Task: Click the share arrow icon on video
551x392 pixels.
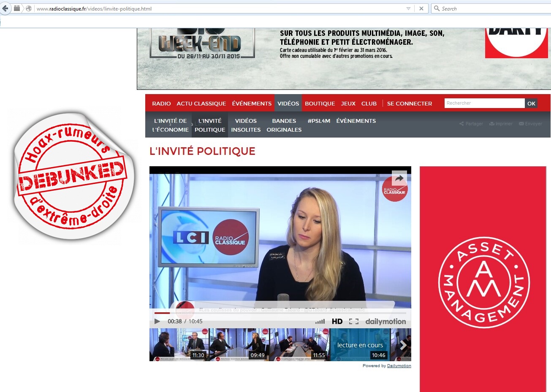Action: (x=399, y=178)
